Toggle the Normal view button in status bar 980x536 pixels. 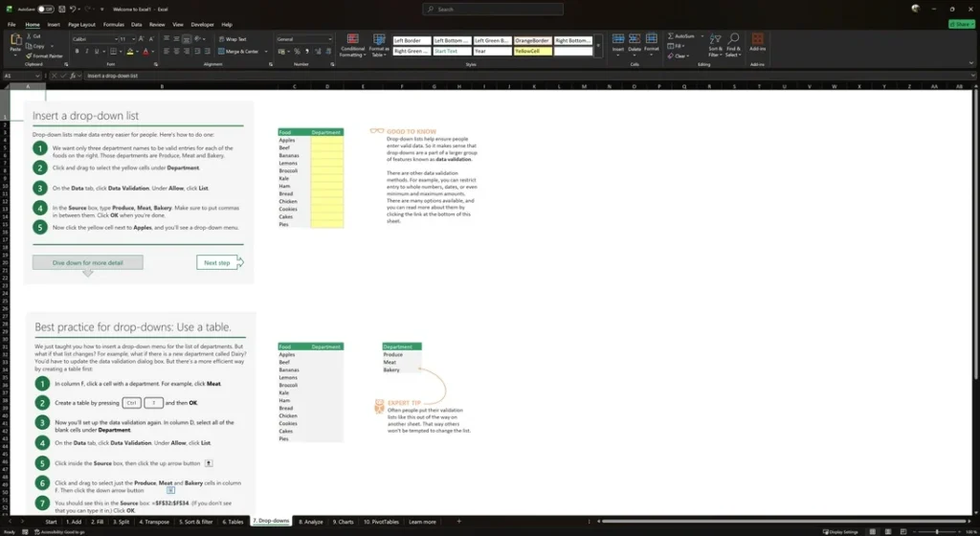873,531
